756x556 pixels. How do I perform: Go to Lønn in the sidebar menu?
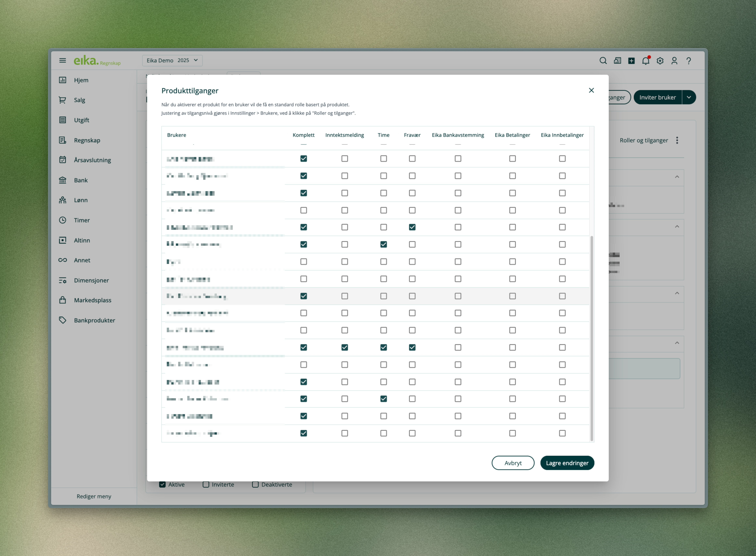coord(81,200)
